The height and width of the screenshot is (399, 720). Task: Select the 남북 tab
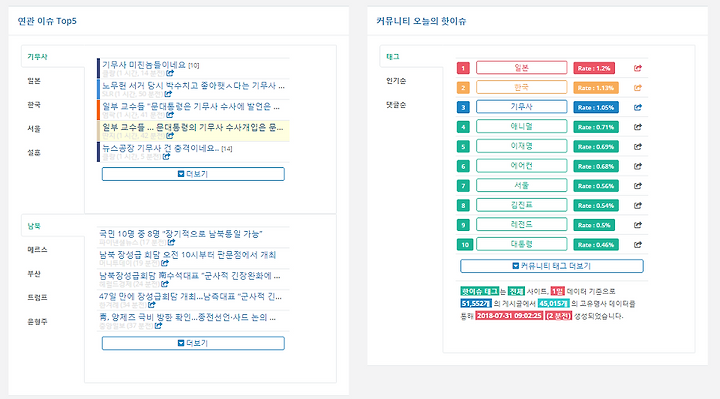tap(34, 226)
